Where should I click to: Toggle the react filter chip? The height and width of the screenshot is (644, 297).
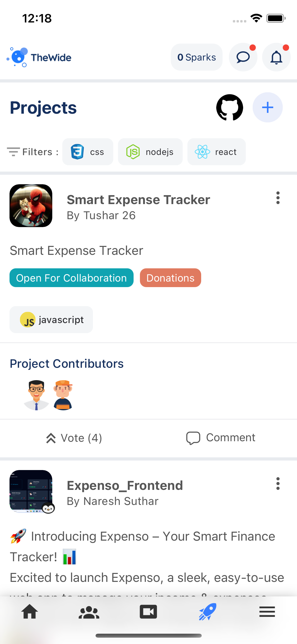pyautogui.click(x=216, y=152)
